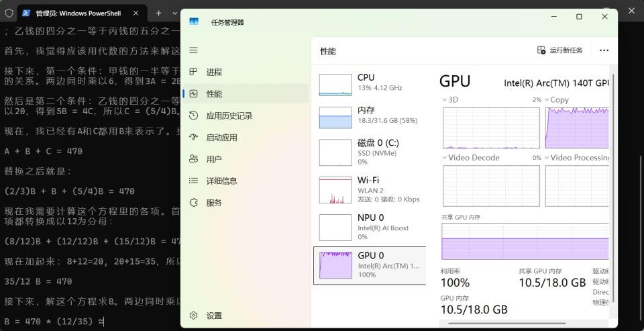
Task: Click the 共享 GPU 内存 10.5/18.0 GB value
Action: [x=552, y=283]
